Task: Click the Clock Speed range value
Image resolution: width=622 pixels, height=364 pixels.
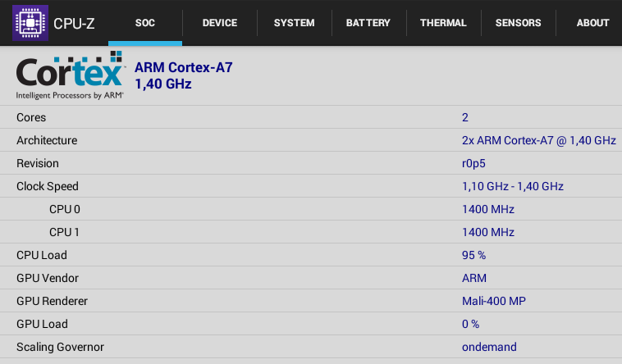Action: [512, 186]
